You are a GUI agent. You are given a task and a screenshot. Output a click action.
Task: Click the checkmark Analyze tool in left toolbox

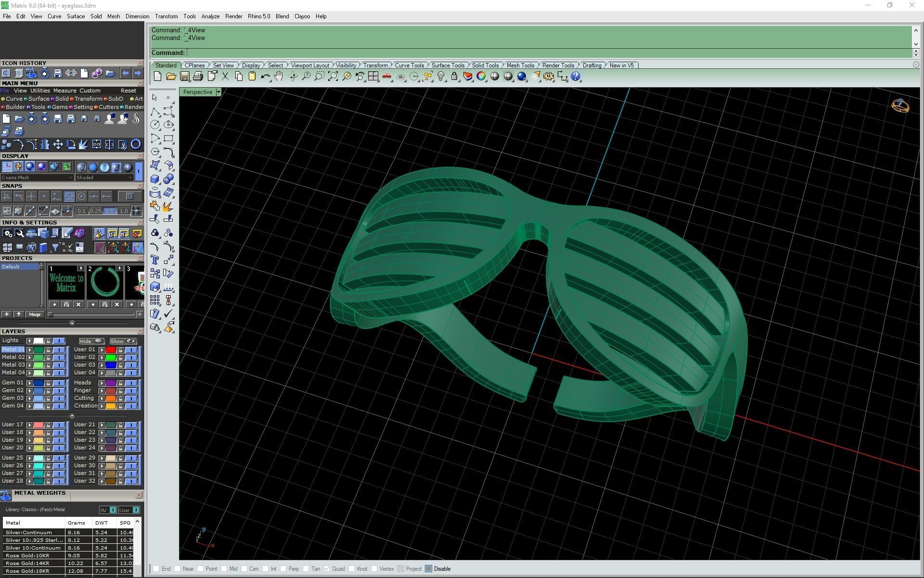pyautogui.click(x=168, y=314)
